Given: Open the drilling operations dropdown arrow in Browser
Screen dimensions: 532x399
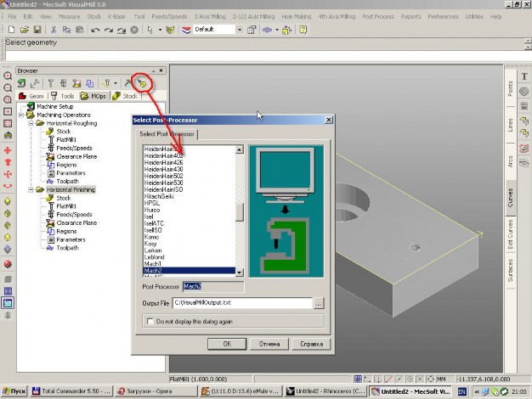Looking at the screenshot, I should pyautogui.click(x=116, y=83).
